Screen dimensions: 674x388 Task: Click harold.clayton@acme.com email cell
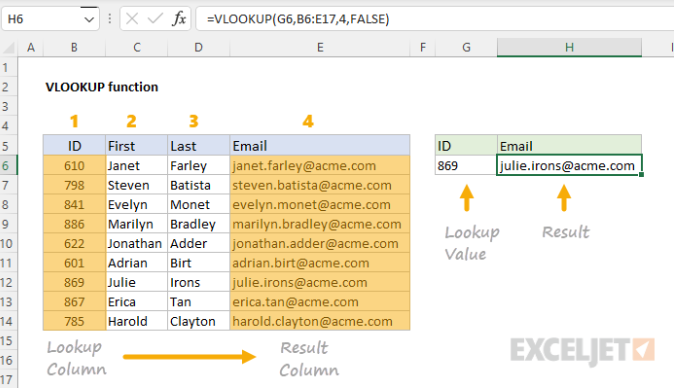click(320, 321)
